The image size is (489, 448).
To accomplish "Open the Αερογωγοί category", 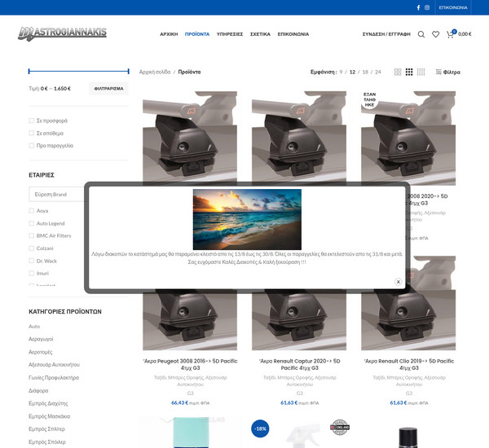I will coord(41,339).
